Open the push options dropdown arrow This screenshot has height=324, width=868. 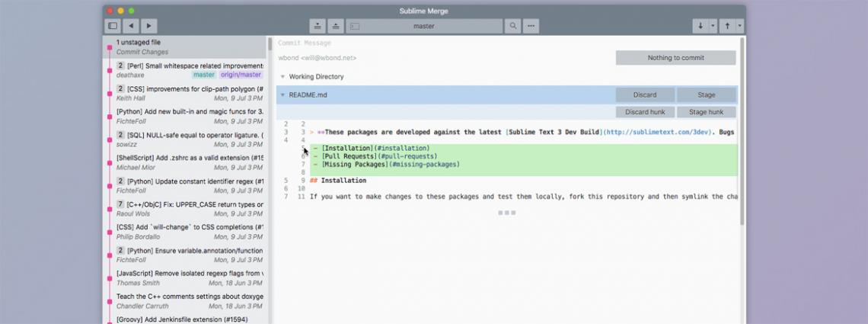click(x=739, y=26)
